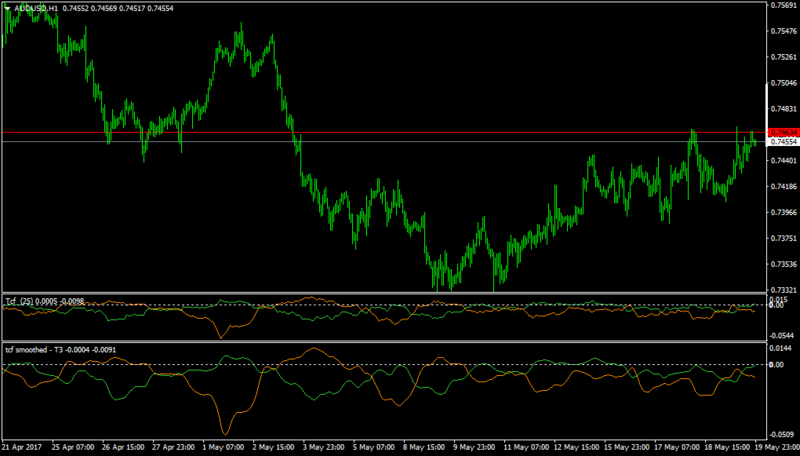Click the 11 May 07:00 time label

point(526,447)
